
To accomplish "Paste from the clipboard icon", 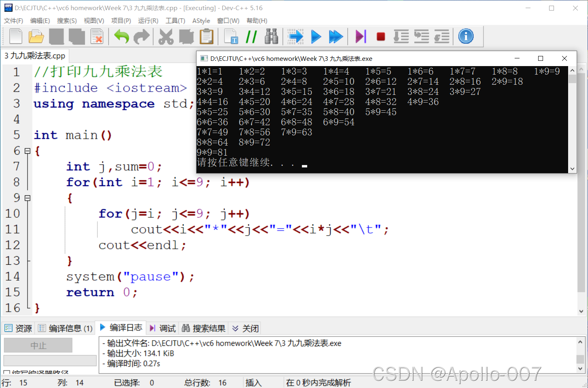I will [x=206, y=36].
